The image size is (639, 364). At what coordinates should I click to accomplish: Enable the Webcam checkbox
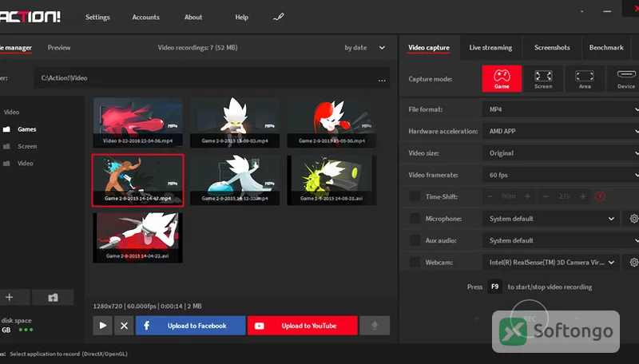coord(415,262)
